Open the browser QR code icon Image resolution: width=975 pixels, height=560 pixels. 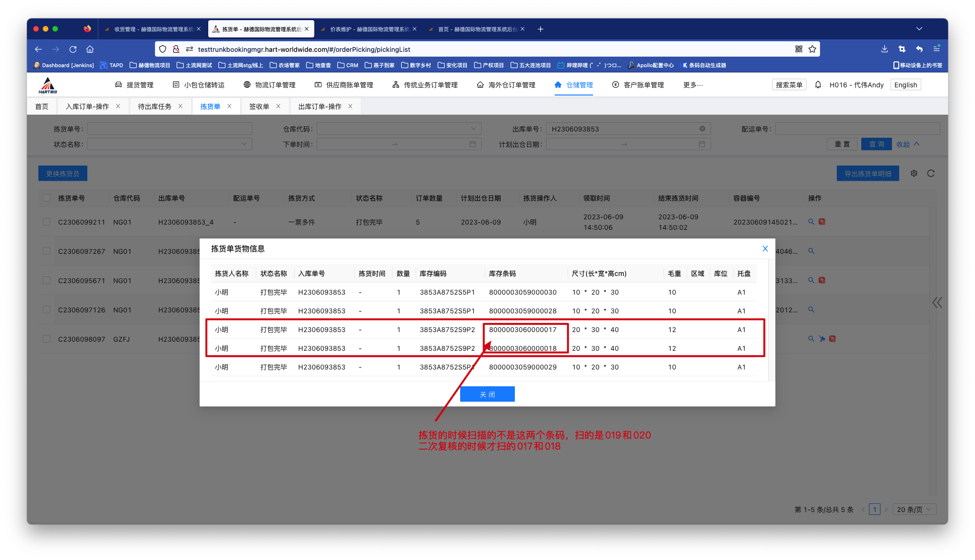[799, 49]
